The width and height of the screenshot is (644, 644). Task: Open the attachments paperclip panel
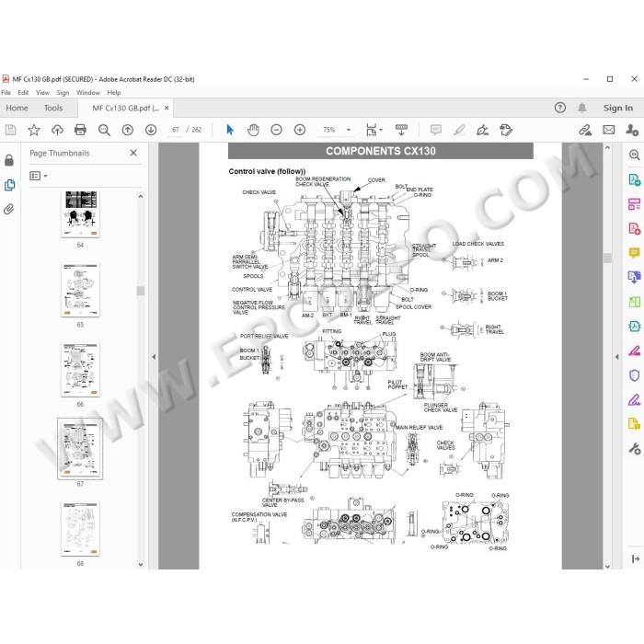tap(9, 210)
